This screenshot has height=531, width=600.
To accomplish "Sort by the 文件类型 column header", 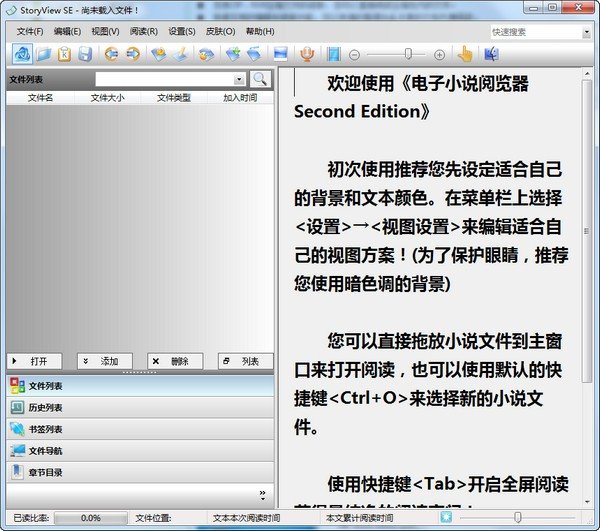I will (x=174, y=98).
